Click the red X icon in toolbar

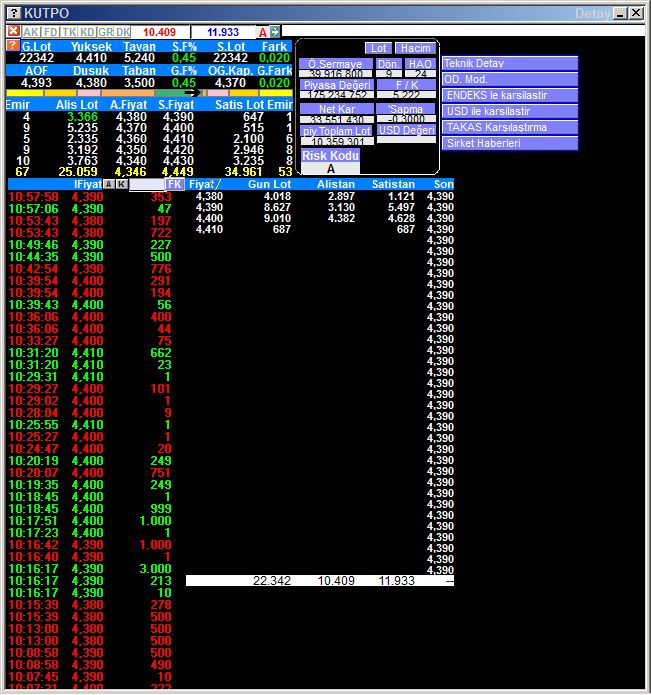[14, 31]
